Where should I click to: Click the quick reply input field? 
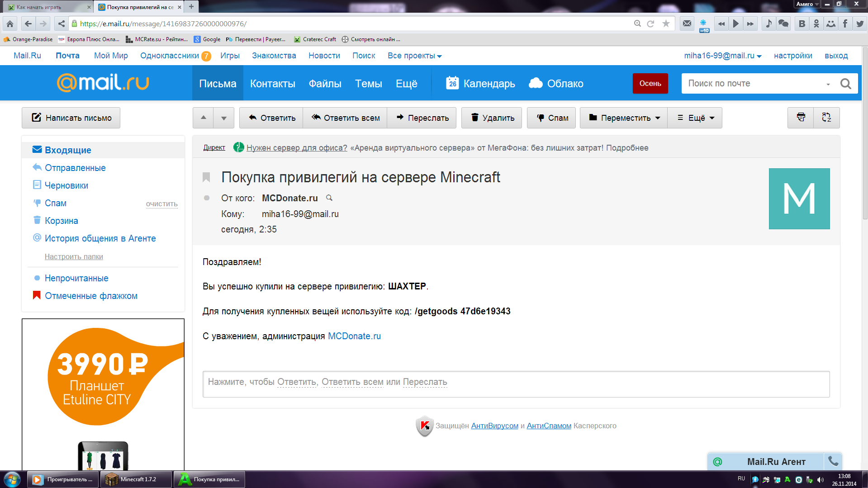[x=516, y=384]
